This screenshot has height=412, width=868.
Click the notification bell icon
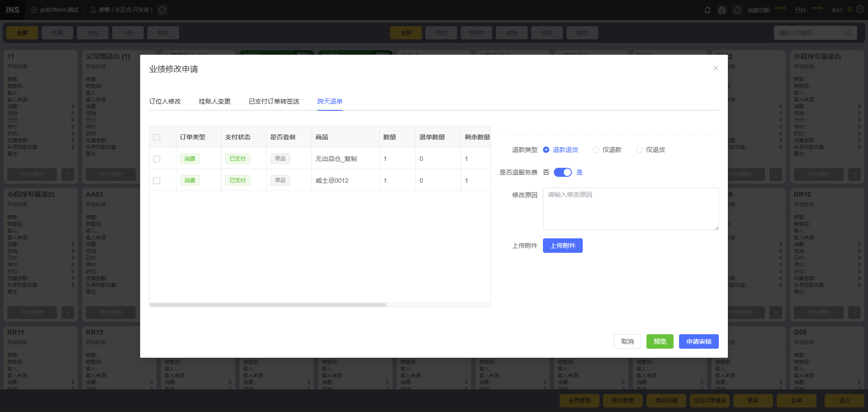708,10
